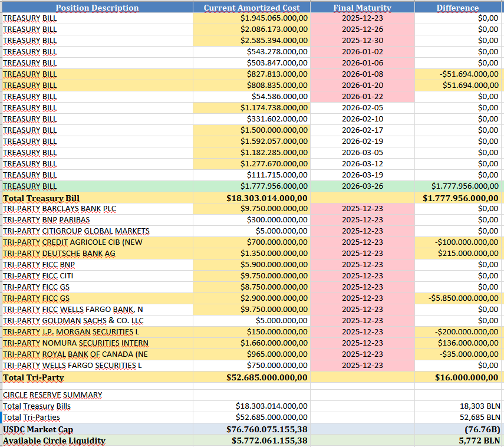The width and height of the screenshot is (504, 447).
Task: Click the 2026-01-22 maturity date
Action: click(x=363, y=97)
